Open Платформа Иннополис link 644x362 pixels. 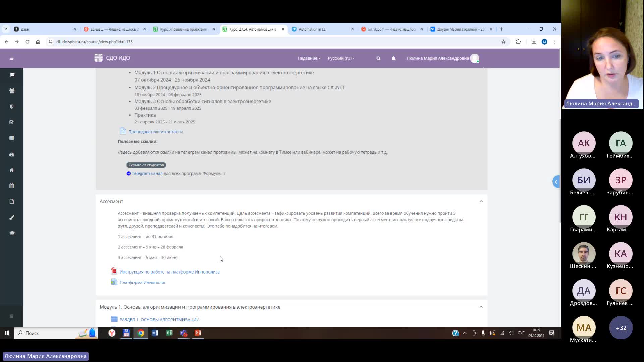(143, 283)
